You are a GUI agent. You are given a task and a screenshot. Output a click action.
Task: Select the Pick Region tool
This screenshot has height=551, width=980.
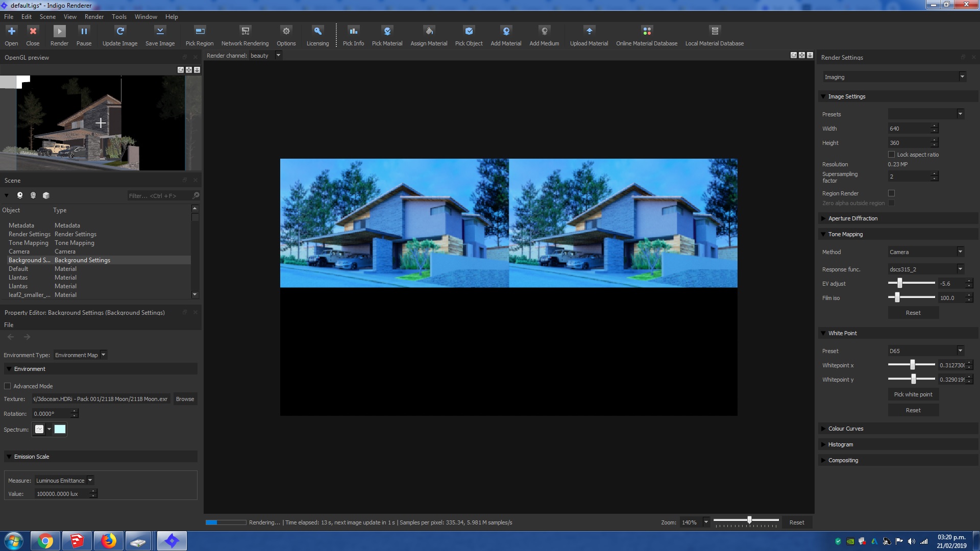click(200, 32)
